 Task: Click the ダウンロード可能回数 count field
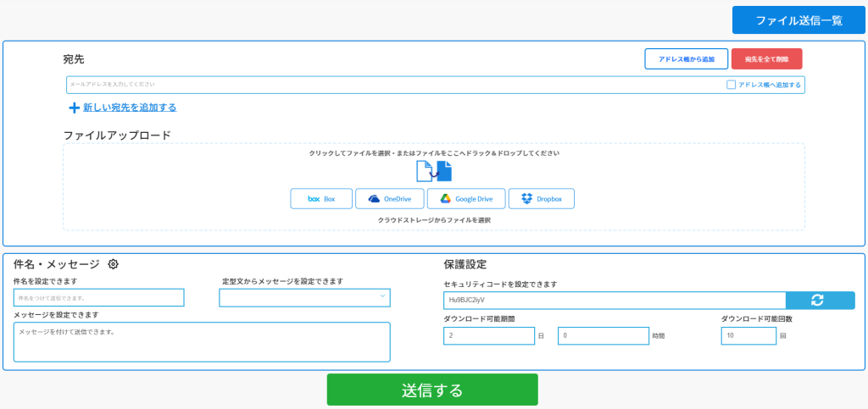coord(748,336)
